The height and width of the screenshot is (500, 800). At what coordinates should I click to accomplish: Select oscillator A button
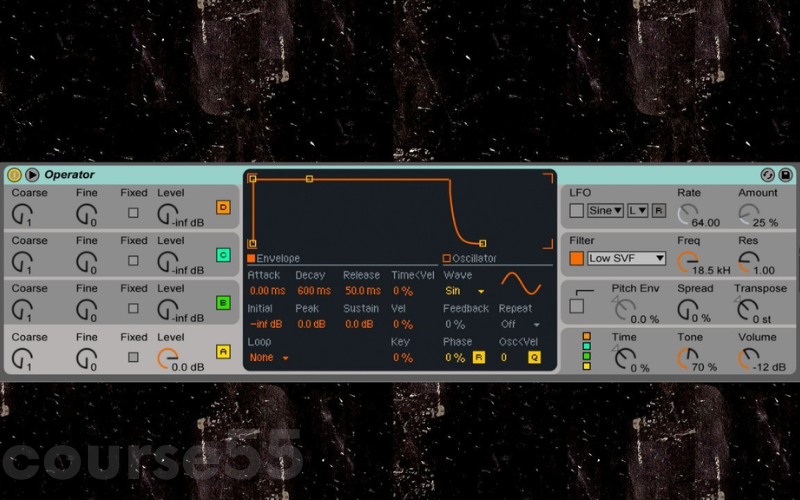[223, 352]
